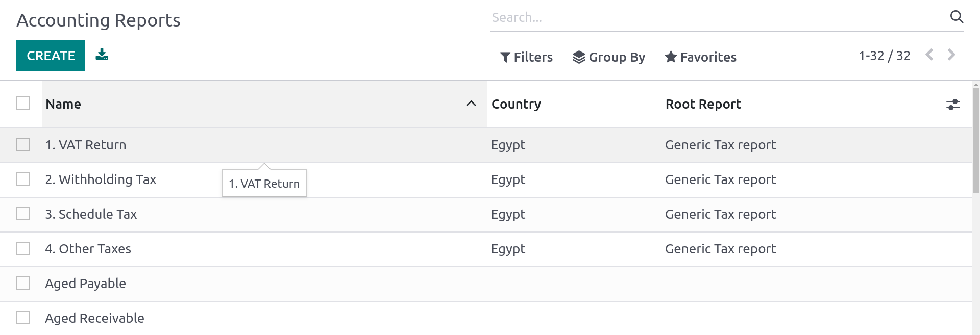Tick the checkbox for Aged Payable

point(23,283)
